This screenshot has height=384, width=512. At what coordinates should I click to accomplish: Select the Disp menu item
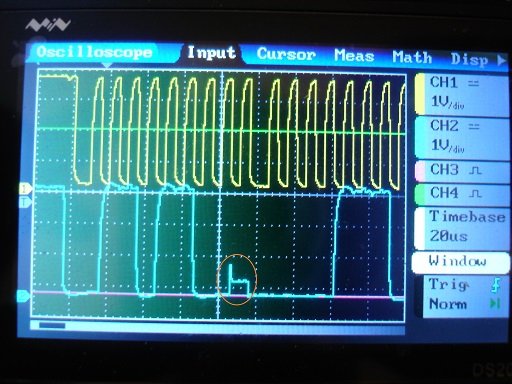coord(469,59)
